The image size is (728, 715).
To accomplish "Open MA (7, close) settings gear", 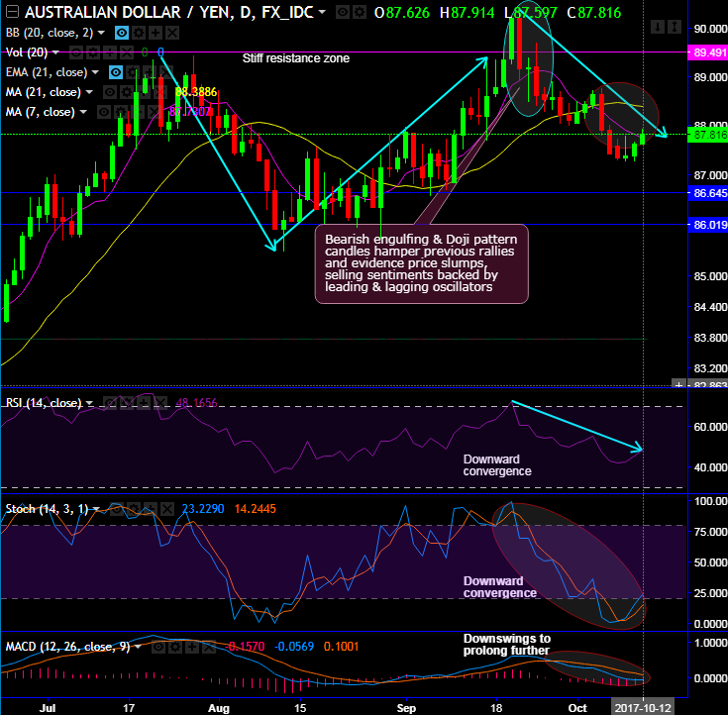I will (120, 112).
